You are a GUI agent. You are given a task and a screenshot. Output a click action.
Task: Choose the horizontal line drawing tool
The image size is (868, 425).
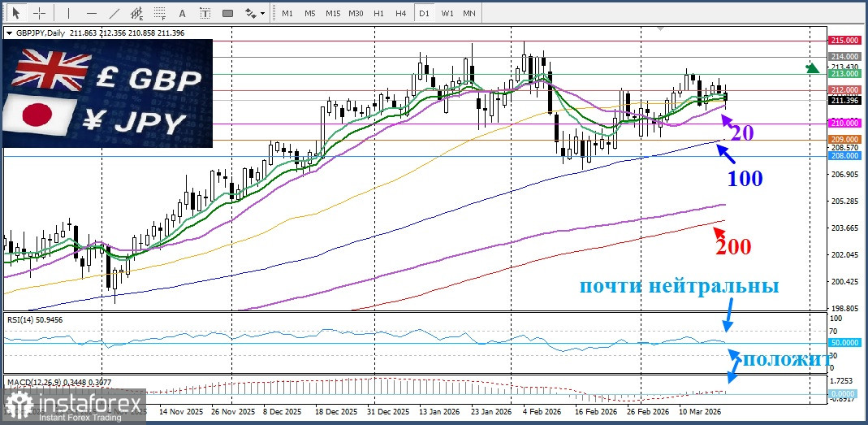coord(92,13)
